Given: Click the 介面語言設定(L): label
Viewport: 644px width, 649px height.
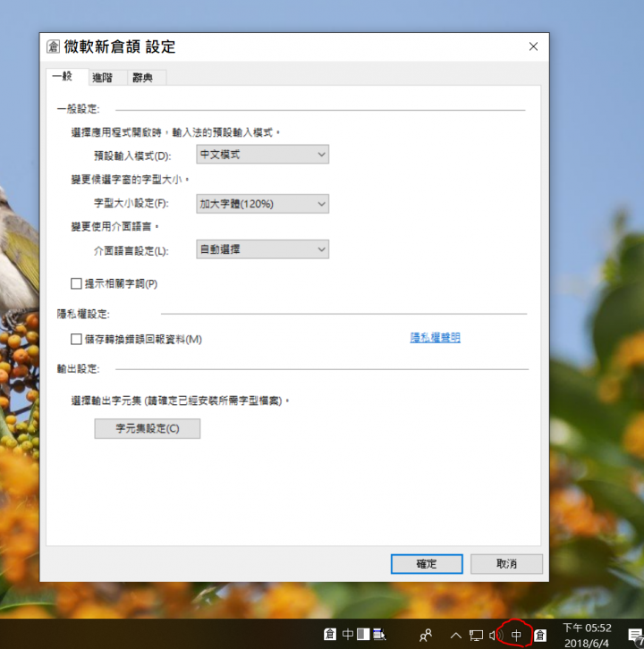Looking at the screenshot, I should click(131, 251).
